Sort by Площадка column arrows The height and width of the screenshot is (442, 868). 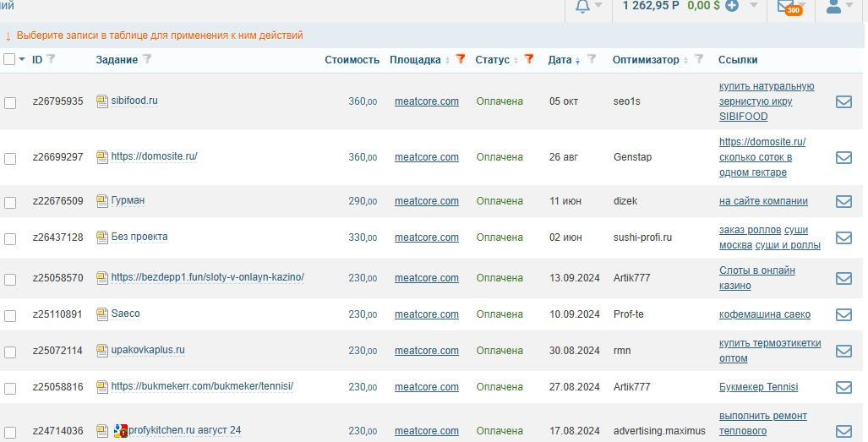tap(447, 60)
